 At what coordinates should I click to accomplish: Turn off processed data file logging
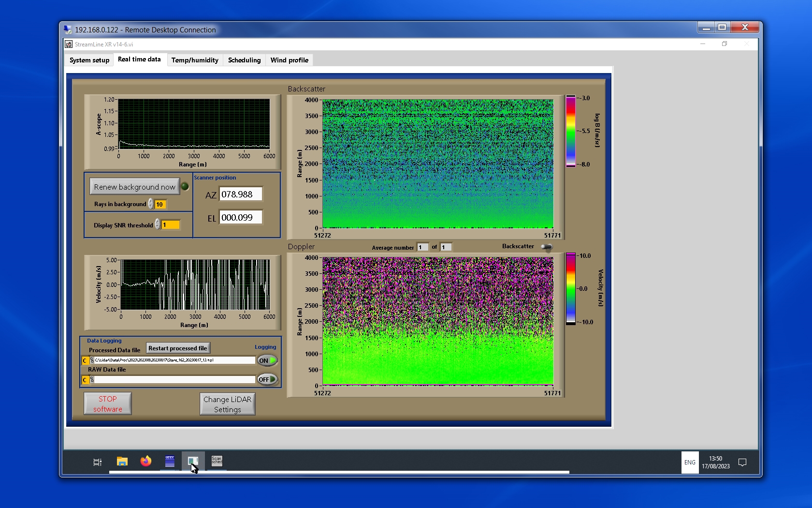(x=267, y=360)
